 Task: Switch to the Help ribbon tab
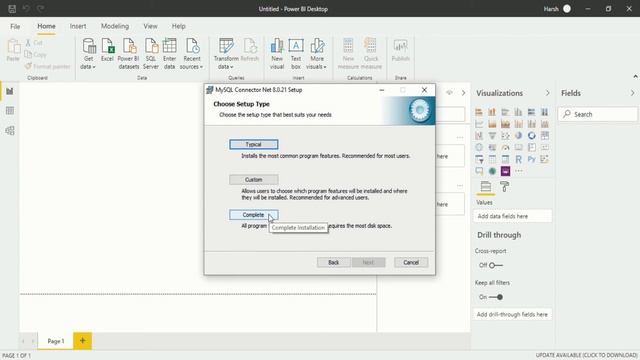178,26
